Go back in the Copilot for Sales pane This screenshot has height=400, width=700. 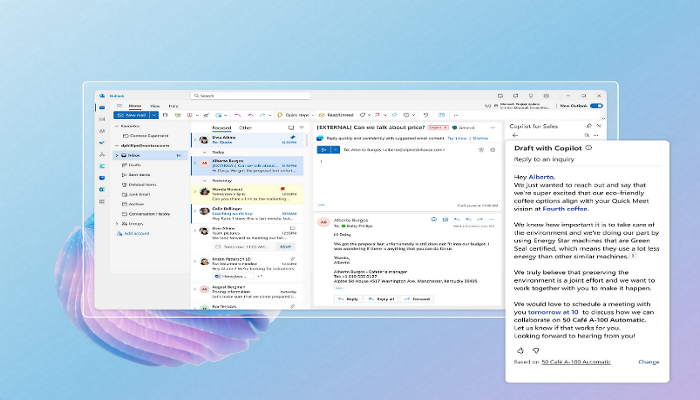pos(515,135)
